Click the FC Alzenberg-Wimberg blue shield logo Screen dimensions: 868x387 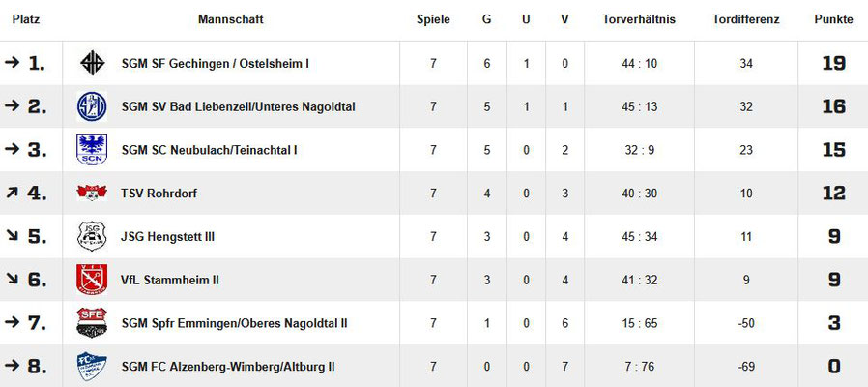[92, 366]
